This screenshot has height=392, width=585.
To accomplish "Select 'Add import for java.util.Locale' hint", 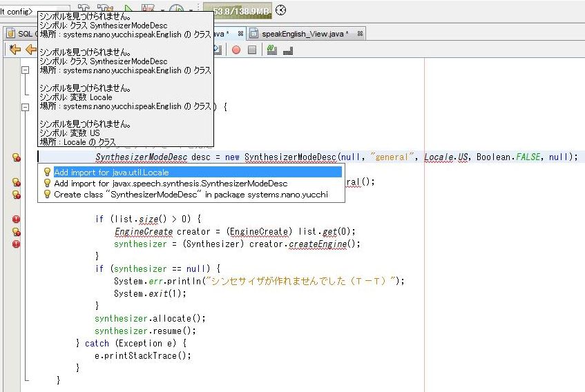I will 111,172.
